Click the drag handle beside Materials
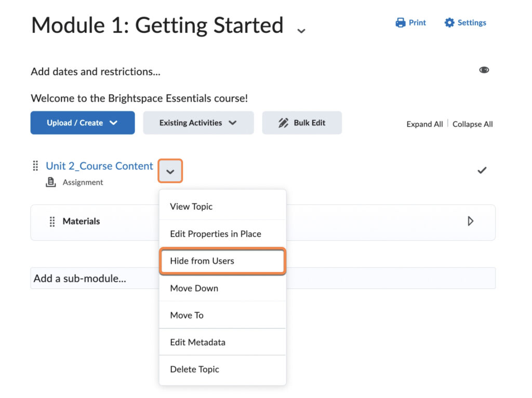 (52, 222)
